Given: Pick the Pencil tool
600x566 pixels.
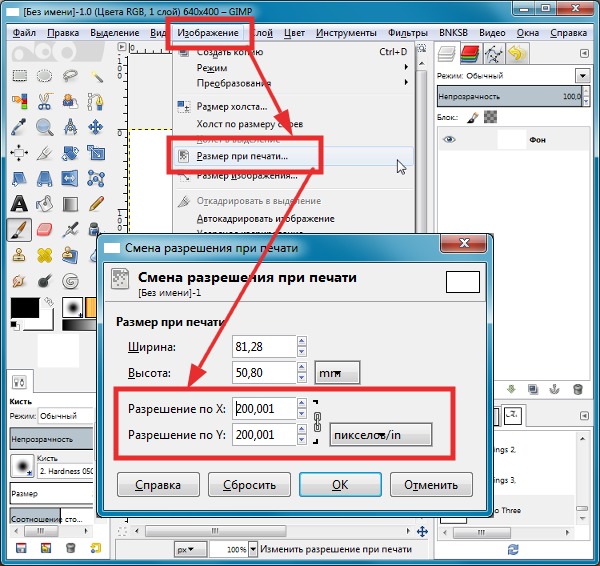Looking at the screenshot, I should click(x=96, y=204).
